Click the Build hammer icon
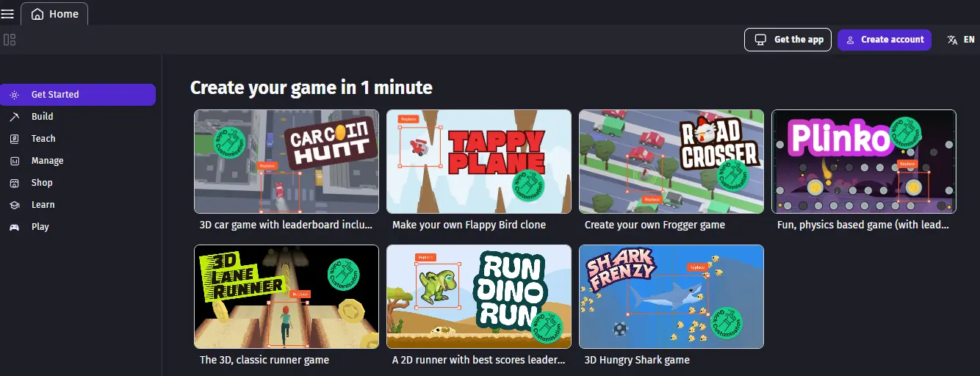Image resolution: width=980 pixels, height=376 pixels. tap(14, 117)
